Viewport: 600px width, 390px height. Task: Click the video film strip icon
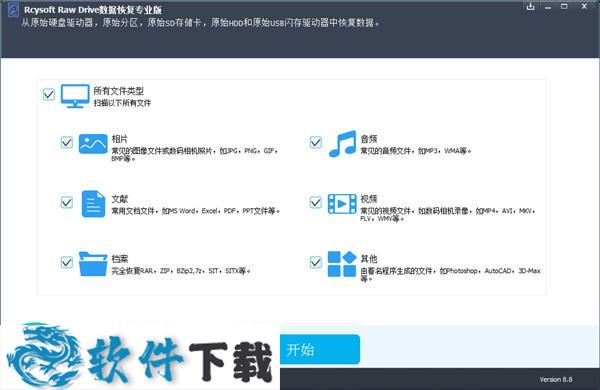tap(342, 204)
